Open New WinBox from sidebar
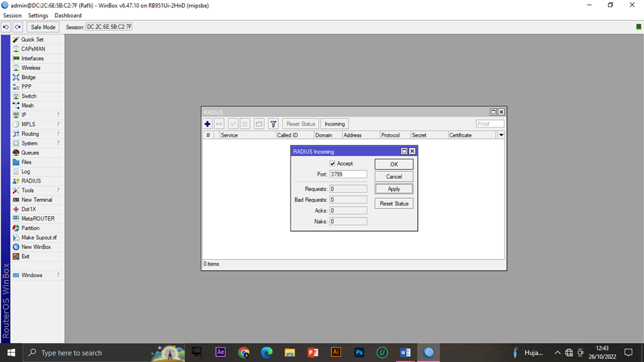The image size is (644, 362). (37, 247)
